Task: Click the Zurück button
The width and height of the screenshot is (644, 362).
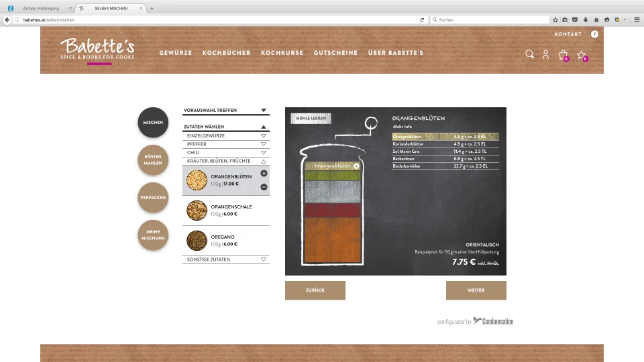Action: tap(315, 290)
